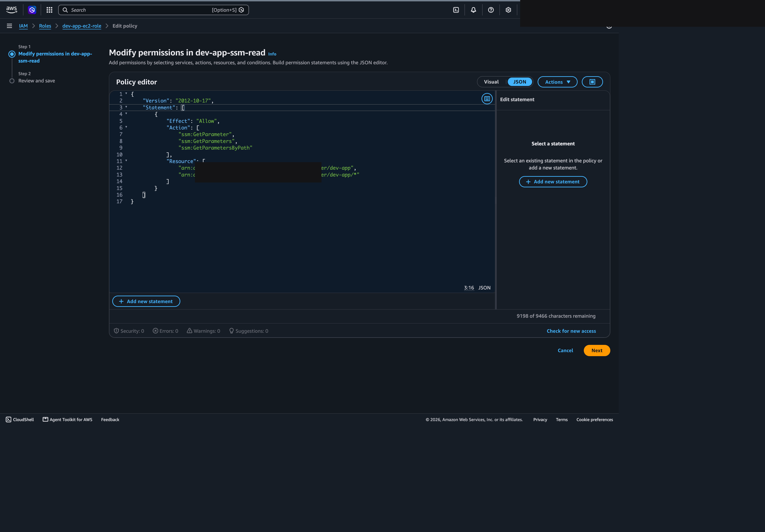
Task: Launch CloudShell from the top bar icon
Action: [x=456, y=10]
